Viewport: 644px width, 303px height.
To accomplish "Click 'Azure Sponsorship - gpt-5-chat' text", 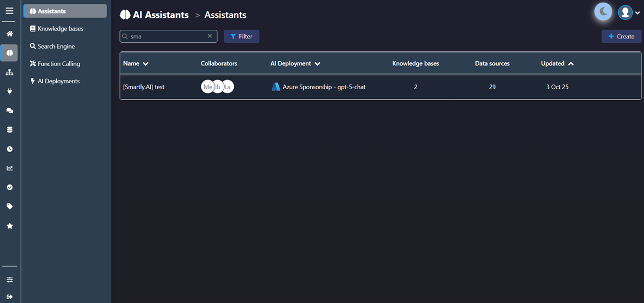I will point(324,87).
